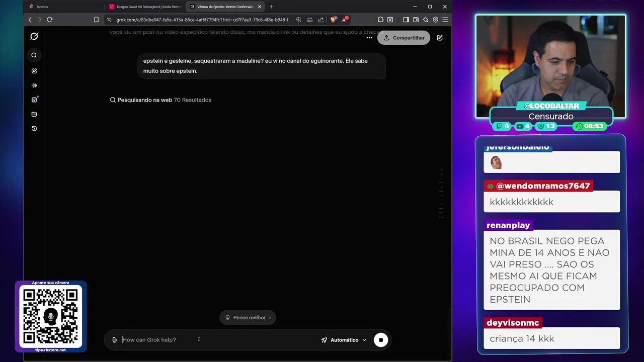The image size is (644, 362).
Task: Open screen cast icon in address bar
Action: click(x=310, y=20)
